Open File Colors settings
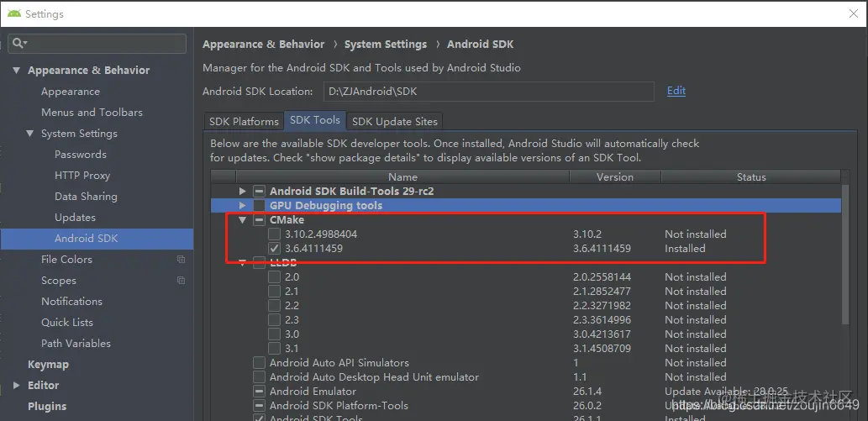 coord(66,260)
